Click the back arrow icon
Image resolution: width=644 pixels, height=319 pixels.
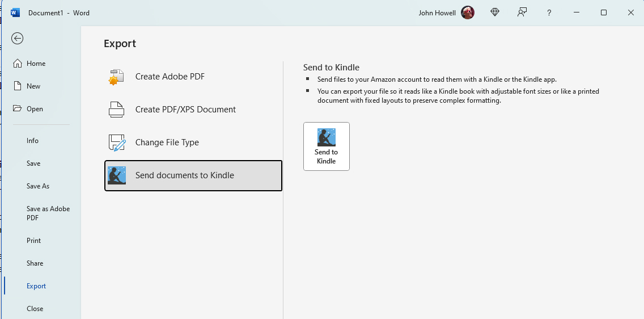coord(18,38)
